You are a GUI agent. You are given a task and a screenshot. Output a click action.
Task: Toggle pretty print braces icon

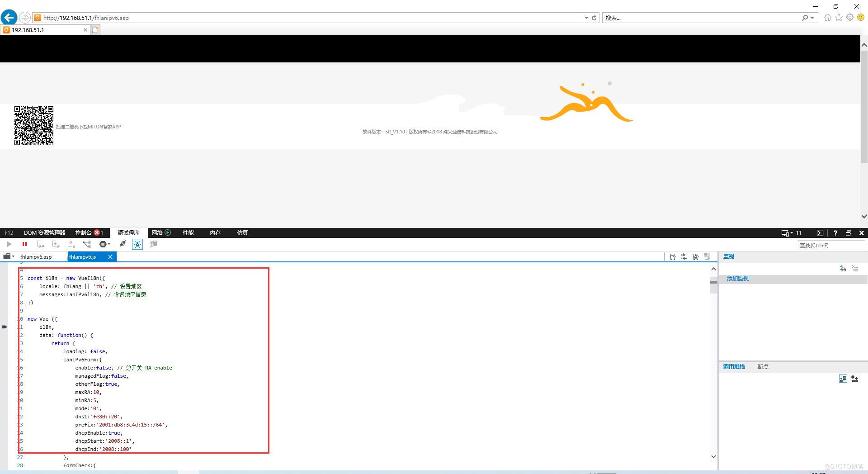point(672,256)
